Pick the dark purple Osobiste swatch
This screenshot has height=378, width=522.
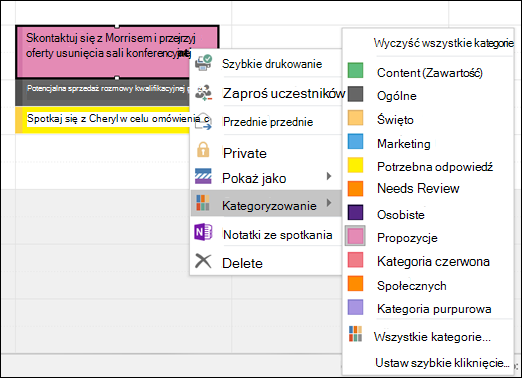pos(355,212)
